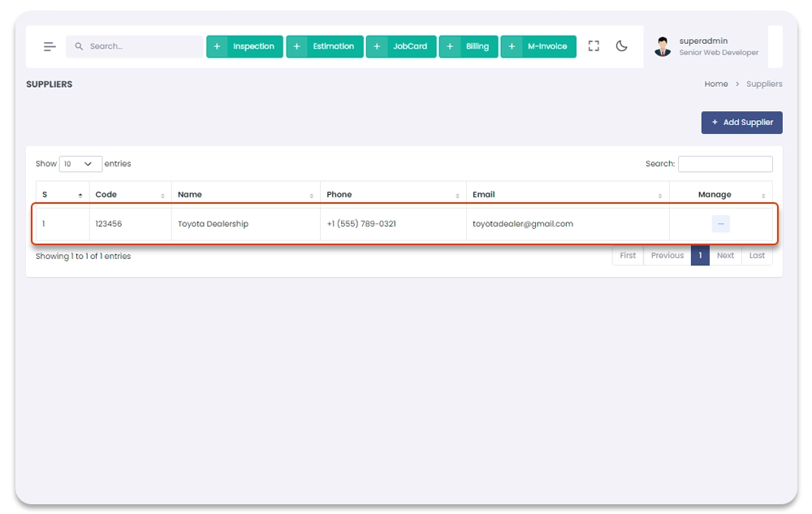
Task: Focus the table Search input field
Action: (724, 164)
